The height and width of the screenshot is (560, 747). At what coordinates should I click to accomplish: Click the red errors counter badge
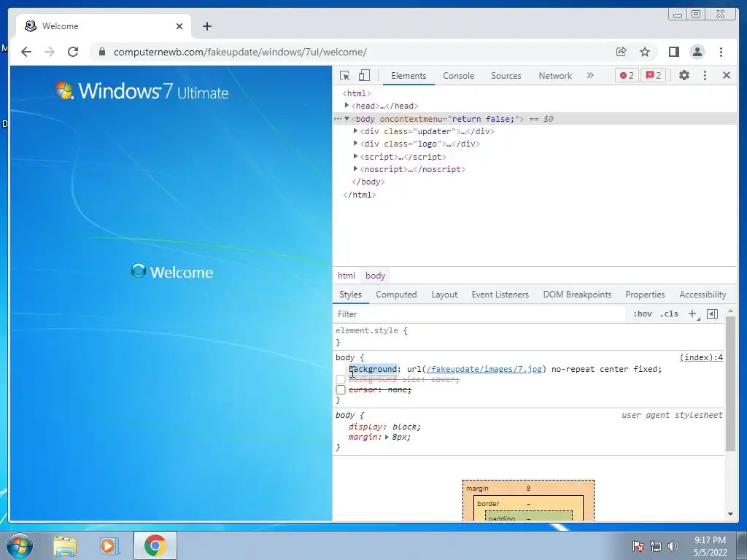(627, 75)
